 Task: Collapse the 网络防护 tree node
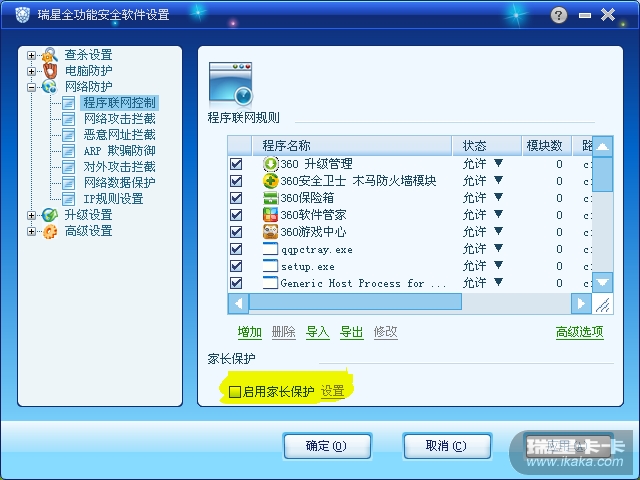click(x=31, y=87)
